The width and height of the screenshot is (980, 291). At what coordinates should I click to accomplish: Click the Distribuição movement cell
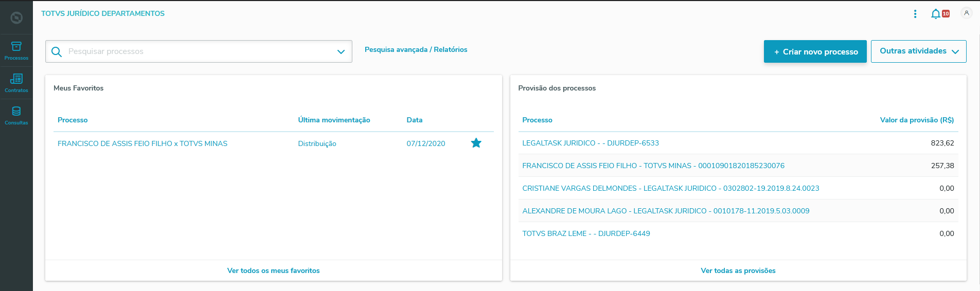[x=317, y=143]
